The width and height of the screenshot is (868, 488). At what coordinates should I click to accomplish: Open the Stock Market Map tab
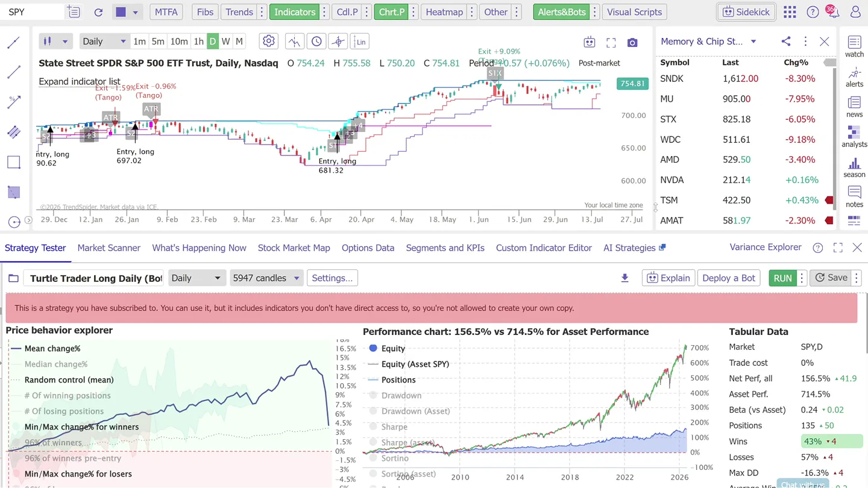click(x=294, y=248)
